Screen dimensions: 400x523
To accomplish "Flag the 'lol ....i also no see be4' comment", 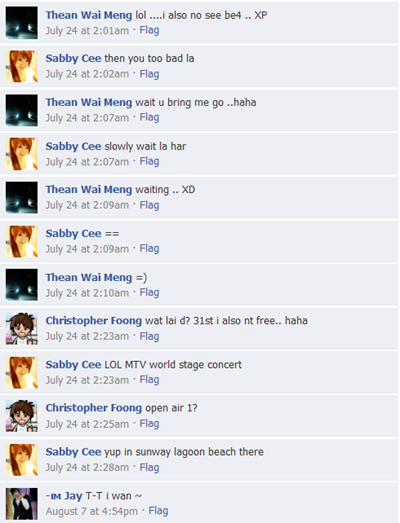I will [149, 30].
